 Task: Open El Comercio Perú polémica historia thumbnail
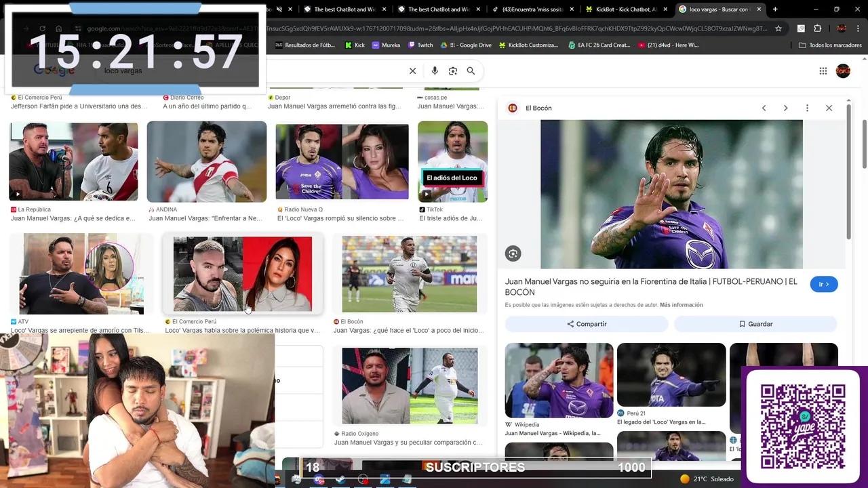click(243, 274)
